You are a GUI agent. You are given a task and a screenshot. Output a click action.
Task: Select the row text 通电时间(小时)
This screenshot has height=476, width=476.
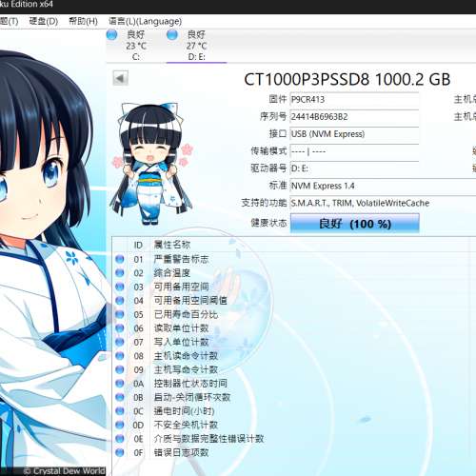pyautogui.click(x=185, y=411)
